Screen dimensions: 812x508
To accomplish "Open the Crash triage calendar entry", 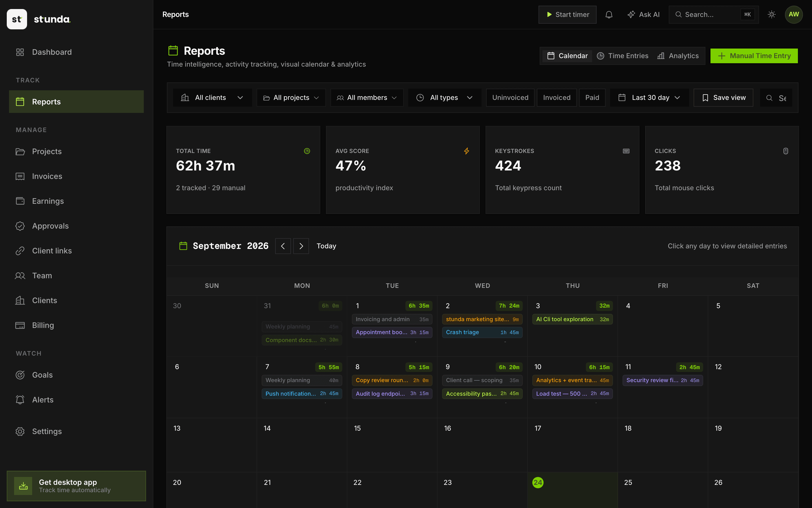I will click(482, 332).
